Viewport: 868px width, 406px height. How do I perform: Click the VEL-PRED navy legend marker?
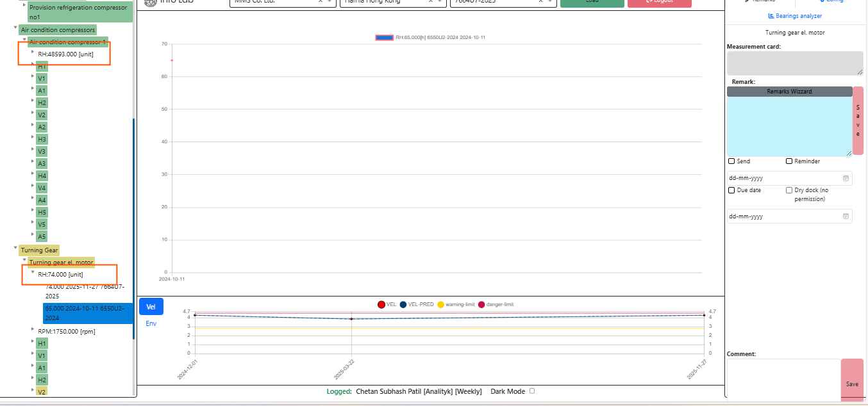[x=404, y=304]
